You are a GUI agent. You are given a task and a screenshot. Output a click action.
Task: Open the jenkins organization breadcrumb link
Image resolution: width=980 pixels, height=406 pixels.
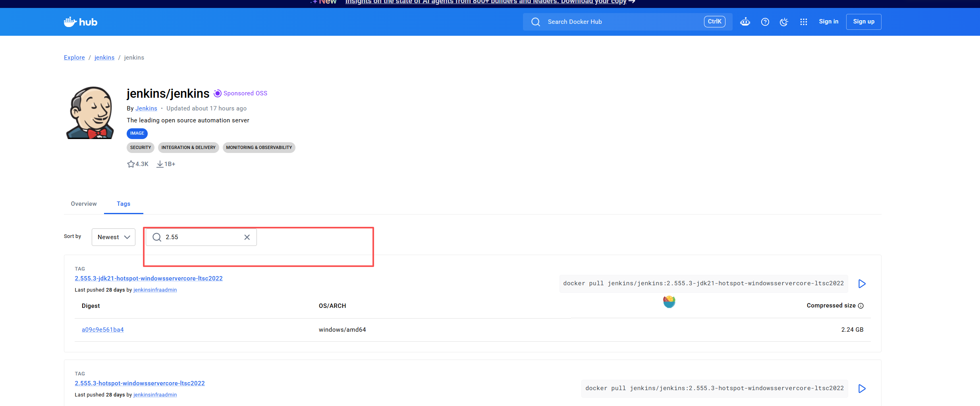click(x=104, y=58)
